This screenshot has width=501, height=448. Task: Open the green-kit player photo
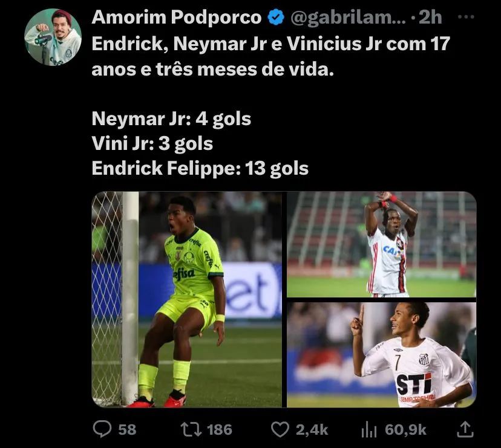[x=187, y=299]
